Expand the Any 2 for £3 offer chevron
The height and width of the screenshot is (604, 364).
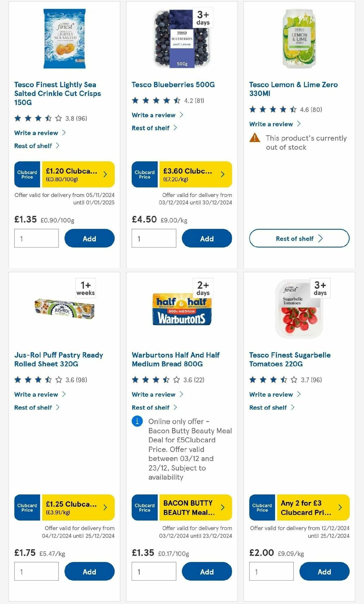click(x=340, y=507)
